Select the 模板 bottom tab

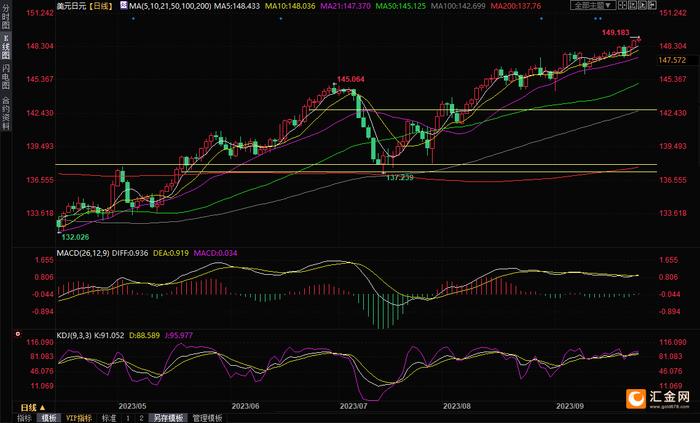49,418
